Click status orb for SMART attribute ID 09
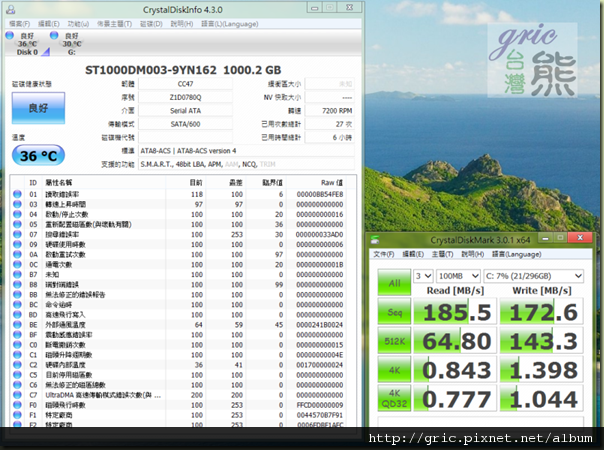604x450 pixels. [x=17, y=244]
